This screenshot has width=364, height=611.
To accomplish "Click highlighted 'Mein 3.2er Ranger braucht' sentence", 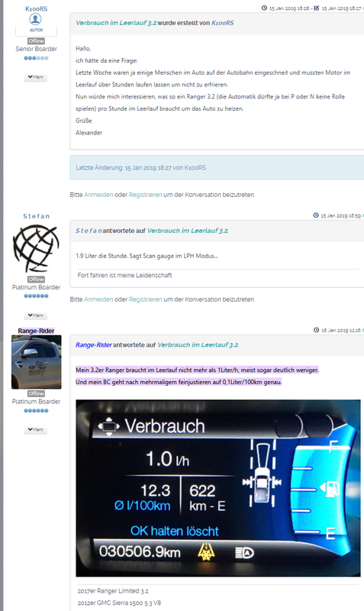I will 197,370.
